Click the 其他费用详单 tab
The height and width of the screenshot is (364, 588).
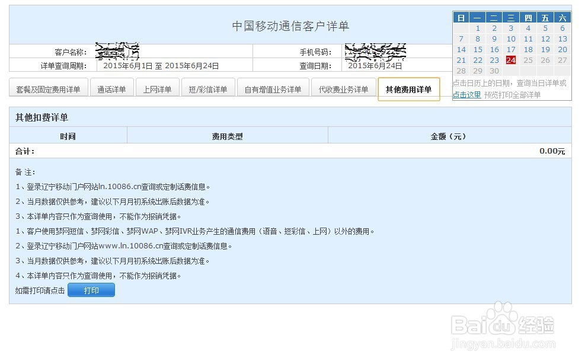coord(409,89)
